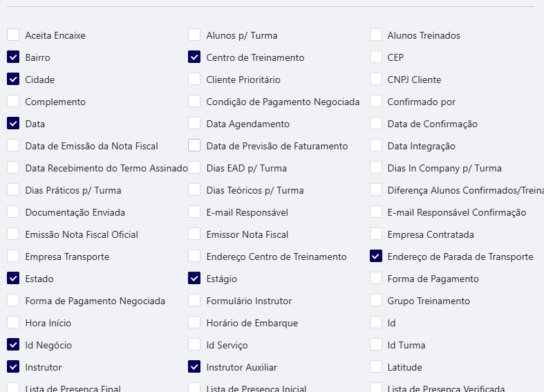Uncheck the Bairro checkbox
Viewport: 544px width, 392px height.
point(13,57)
